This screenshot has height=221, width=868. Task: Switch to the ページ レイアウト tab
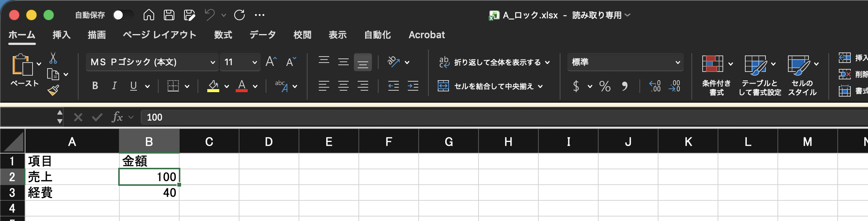[x=159, y=35]
